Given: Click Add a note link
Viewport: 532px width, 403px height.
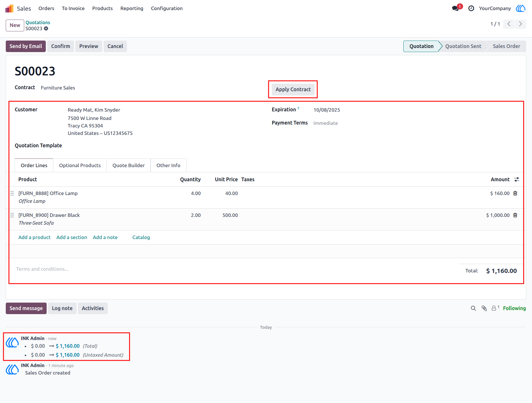Looking at the screenshot, I should click(105, 237).
